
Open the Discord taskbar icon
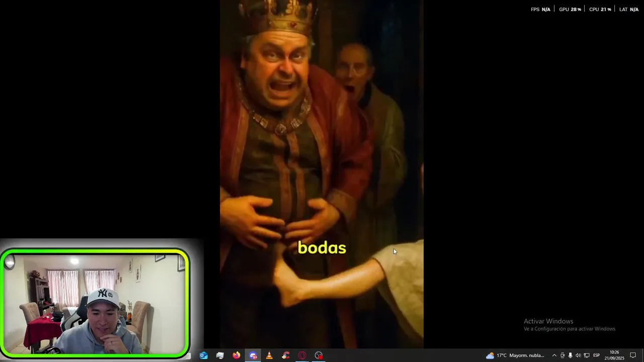tap(253, 355)
